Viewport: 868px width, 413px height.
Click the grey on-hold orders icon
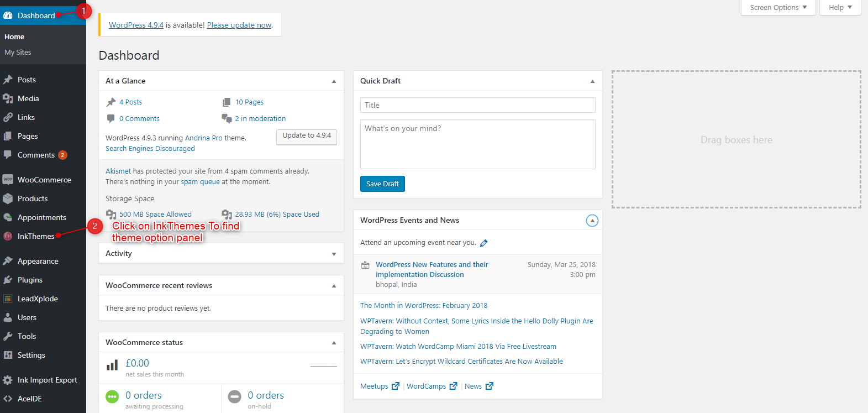[x=235, y=396]
